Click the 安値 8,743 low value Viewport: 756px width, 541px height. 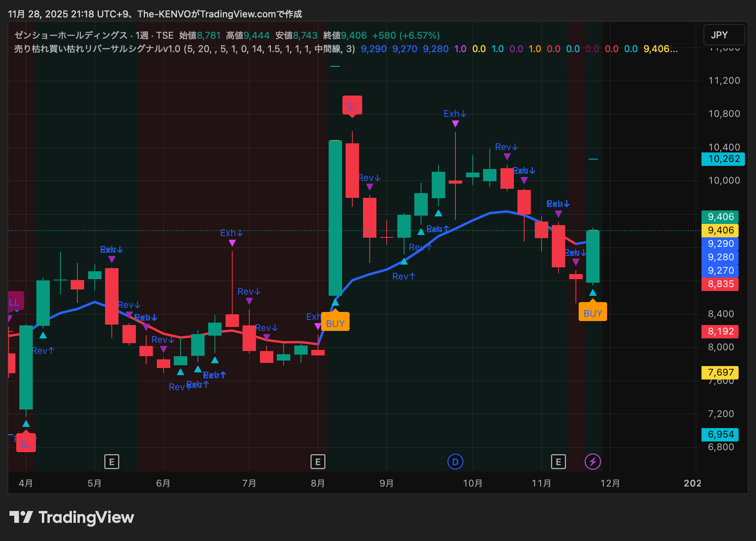point(296,35)
